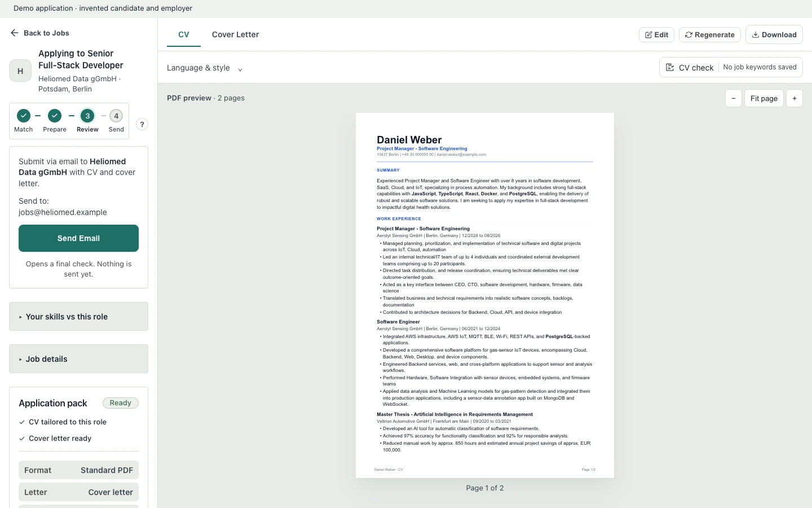Click the CV page 1 preview
This screenshot has height=508, width=812.
pos(485,295)
